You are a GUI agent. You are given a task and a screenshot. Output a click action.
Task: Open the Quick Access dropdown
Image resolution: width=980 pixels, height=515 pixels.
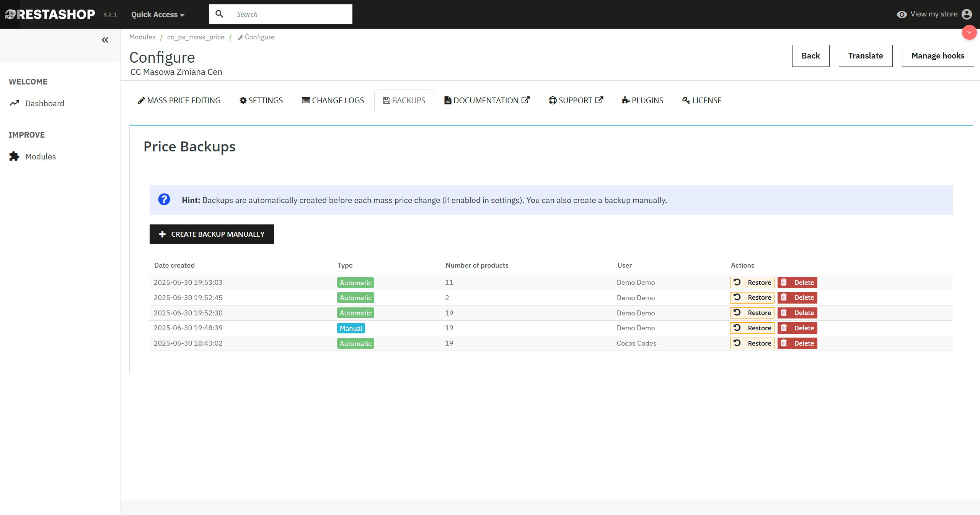[x=158, y=15]
